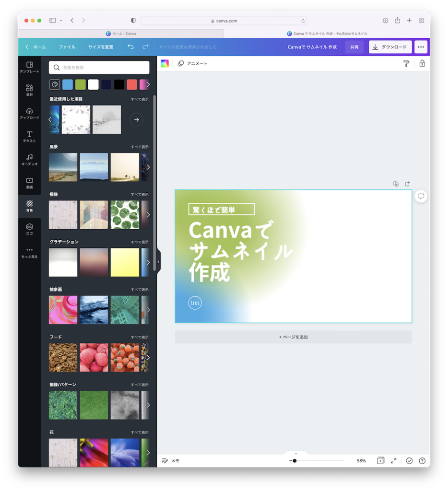Open the three-dots more options menu
The width and height of the screenshot is (448, 491).
click(x=421, y=47)
